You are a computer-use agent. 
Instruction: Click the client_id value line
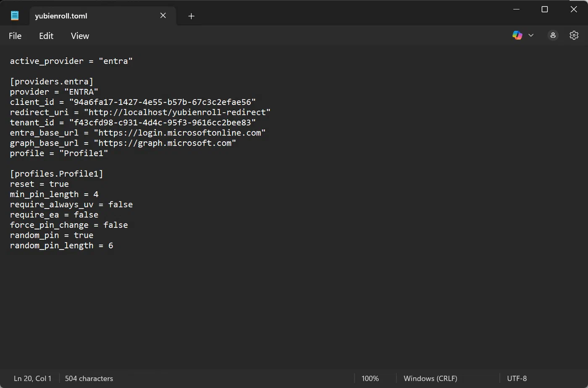(x=133, y=102)
